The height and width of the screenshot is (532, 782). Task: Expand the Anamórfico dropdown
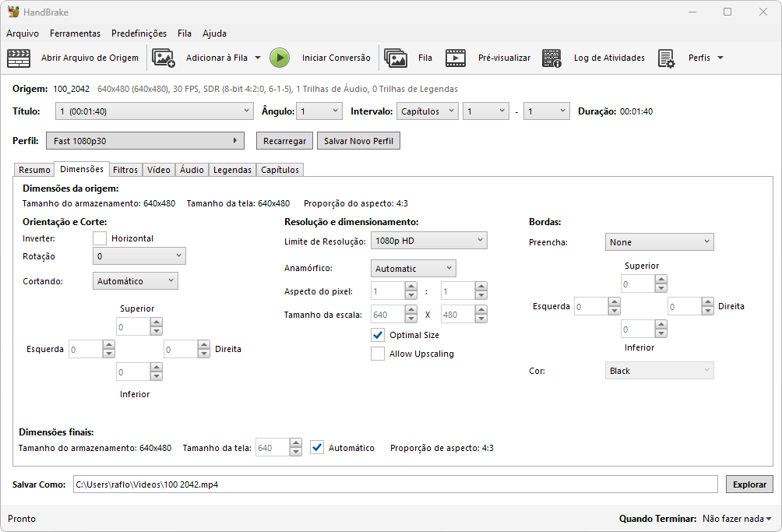tap(413, 269)
